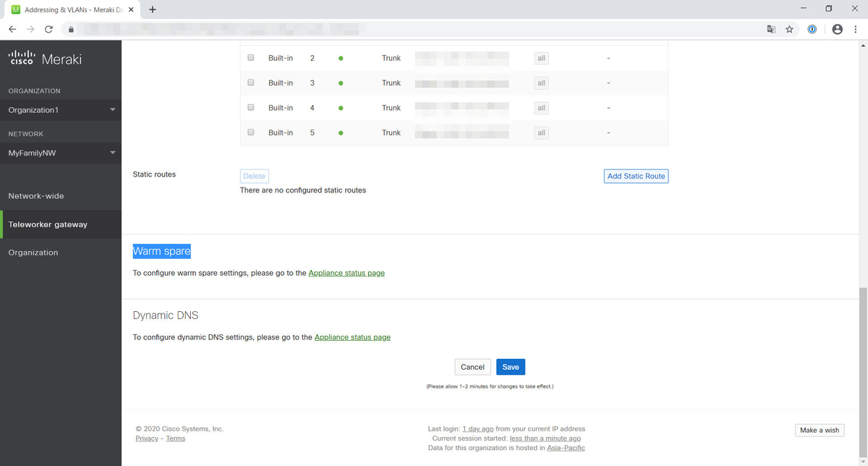Click the Make a wish button
Image resolution: width=868 pixels, height=466 pixels.
[x=820, y=430]
